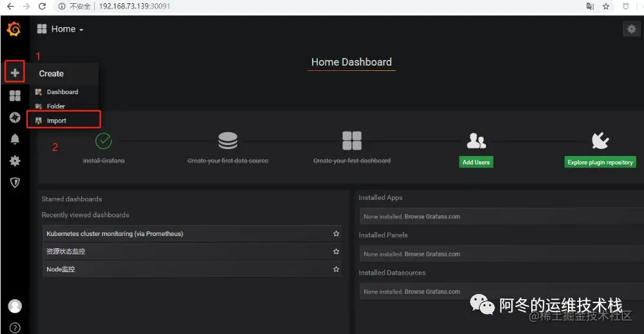Open the Explore compass icon in sidebar

click(x=15, y=117)
